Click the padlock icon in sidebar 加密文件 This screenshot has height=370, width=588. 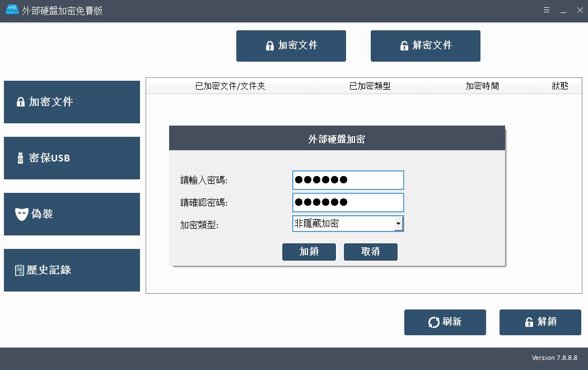tap(21, 101)
